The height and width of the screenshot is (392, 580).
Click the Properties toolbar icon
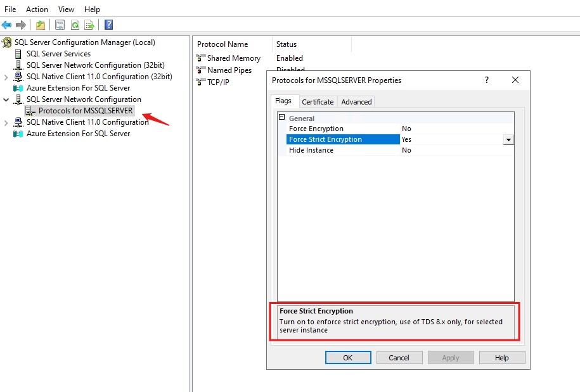[x=60, y=25]
